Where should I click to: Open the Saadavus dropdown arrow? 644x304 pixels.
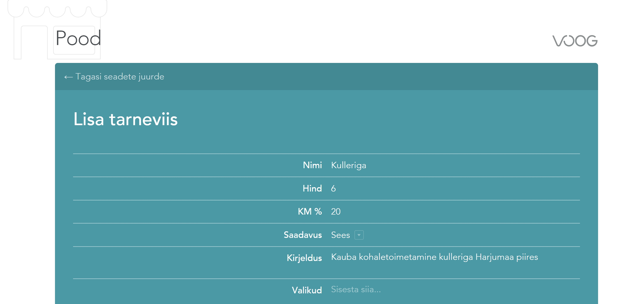tap(359, 235)
